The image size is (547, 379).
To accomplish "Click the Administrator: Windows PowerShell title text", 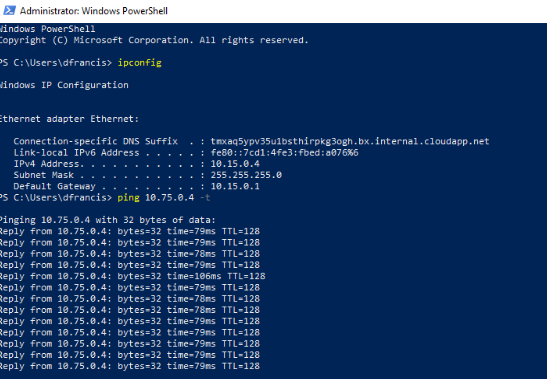I will pos(93,11).
